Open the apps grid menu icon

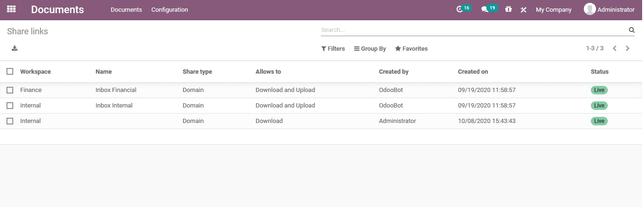click(x=11, y=9)
